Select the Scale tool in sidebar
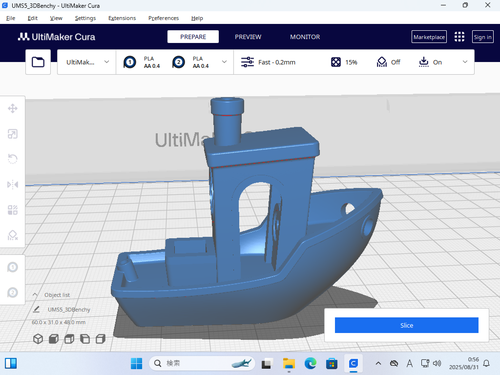This screenshot has height=375, width=500. (x=13, y=134)
